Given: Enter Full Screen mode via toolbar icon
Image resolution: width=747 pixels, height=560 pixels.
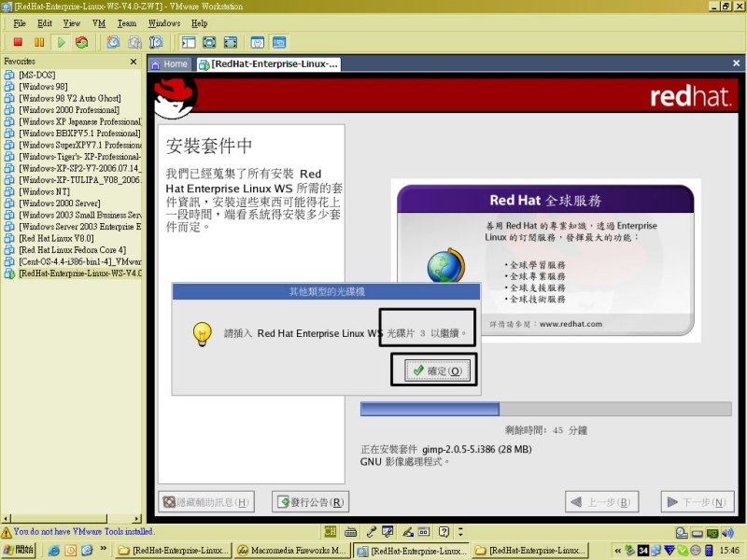Looking at the screenshot, I should coord(231,42).
